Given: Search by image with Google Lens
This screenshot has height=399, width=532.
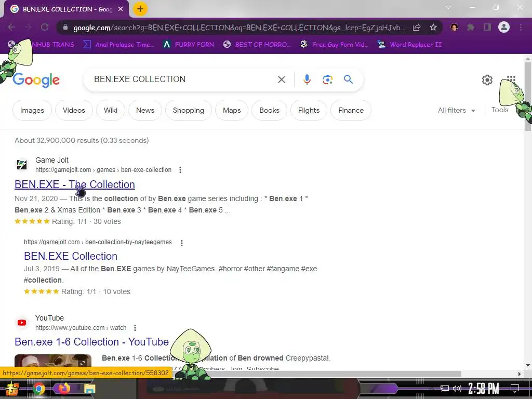Looking at the screenshot, I should coord(327,79).
